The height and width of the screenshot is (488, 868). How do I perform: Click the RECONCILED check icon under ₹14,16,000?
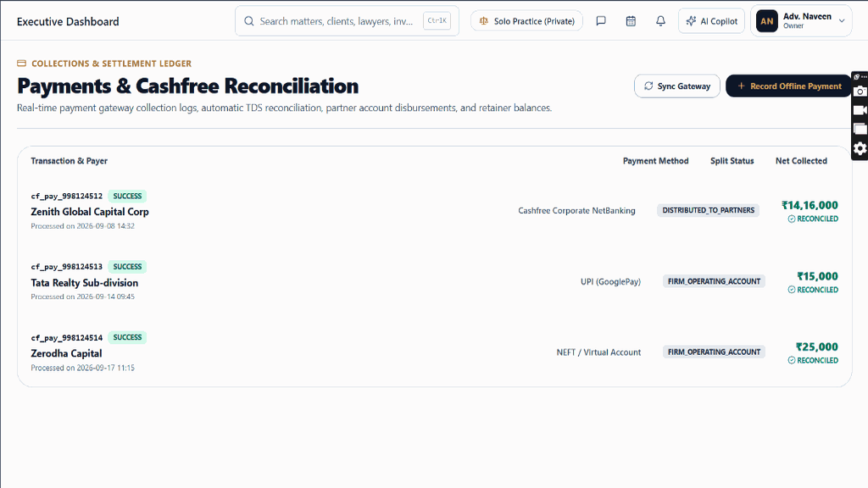click(792, 219)
